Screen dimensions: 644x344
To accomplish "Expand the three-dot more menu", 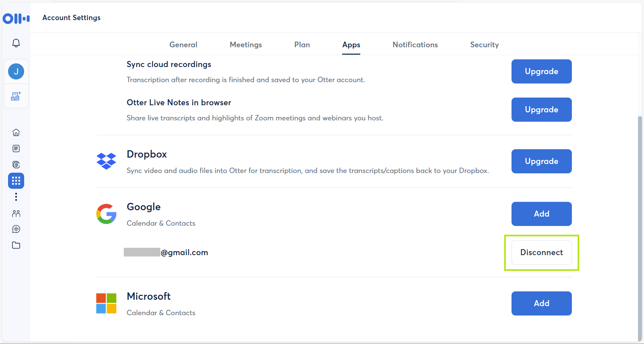I will click(16, 197).
